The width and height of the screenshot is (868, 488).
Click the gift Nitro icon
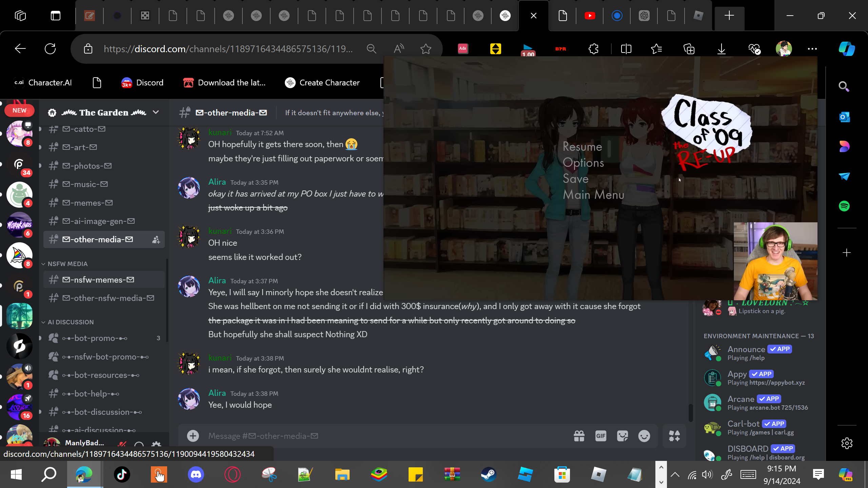[579, 436]
